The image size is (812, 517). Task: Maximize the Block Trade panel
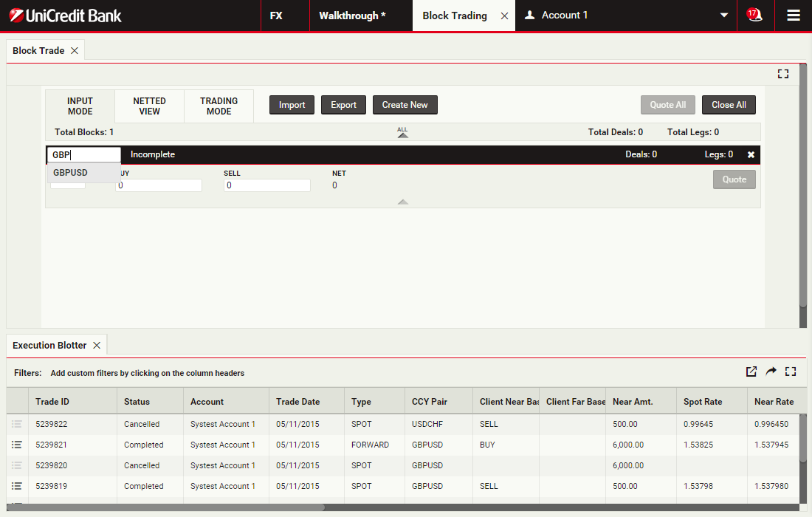pyautogui.click(x=782, y=74)
